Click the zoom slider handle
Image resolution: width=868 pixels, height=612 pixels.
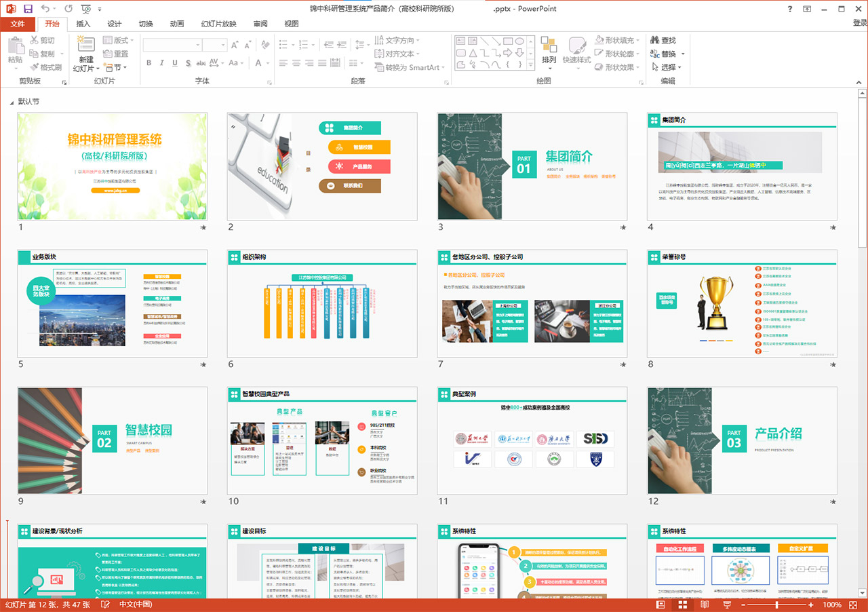point(776,605)
